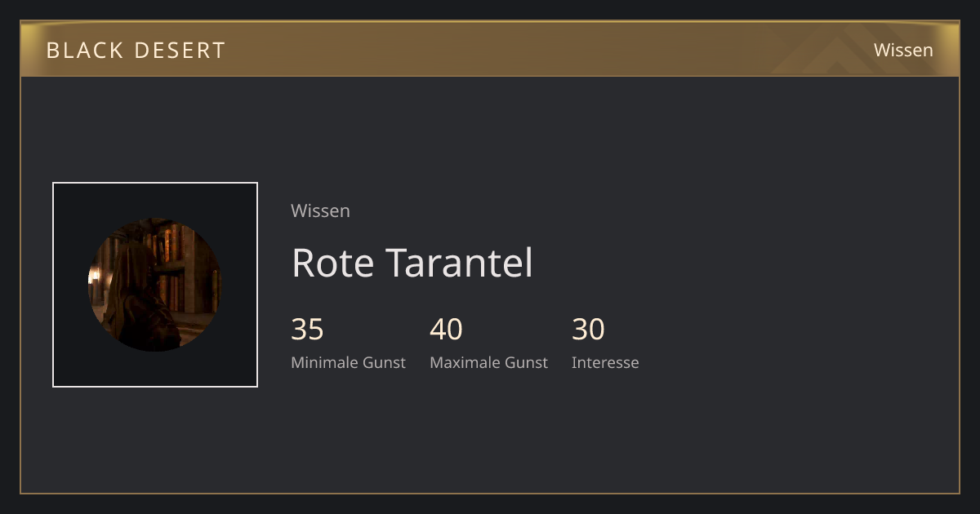Click the Minimale Gunst label

tap(348, 362)
